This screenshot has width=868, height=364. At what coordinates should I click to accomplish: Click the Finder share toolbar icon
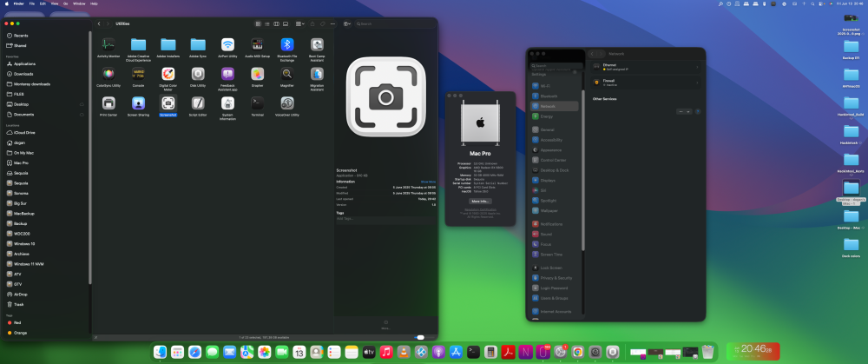[x=312, y=23]
